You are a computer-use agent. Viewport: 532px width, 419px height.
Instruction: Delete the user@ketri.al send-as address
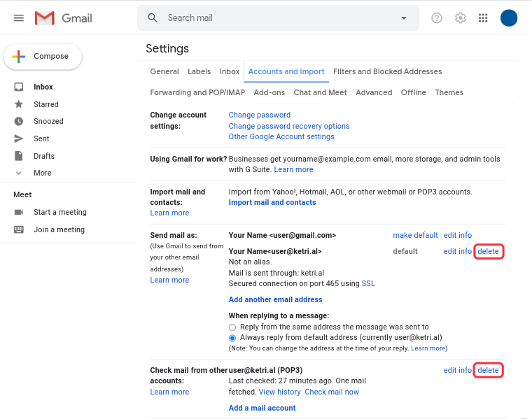(x=488, y=252)
